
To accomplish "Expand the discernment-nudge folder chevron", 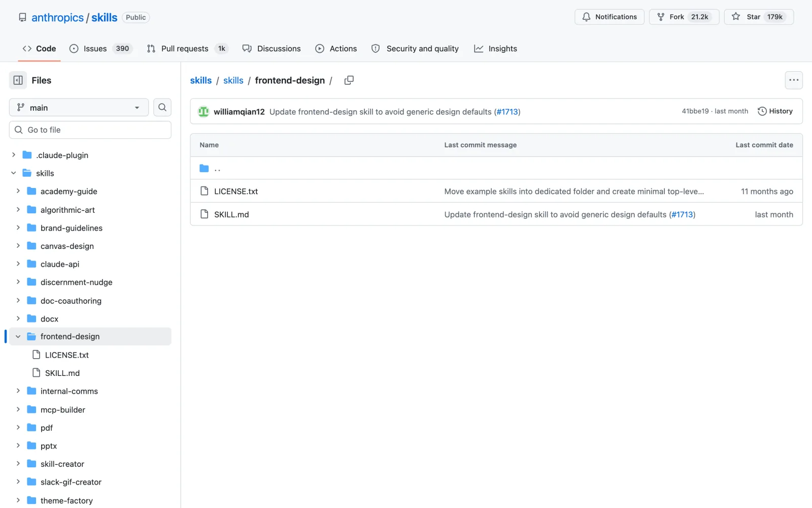I will (x=18, y=282).
